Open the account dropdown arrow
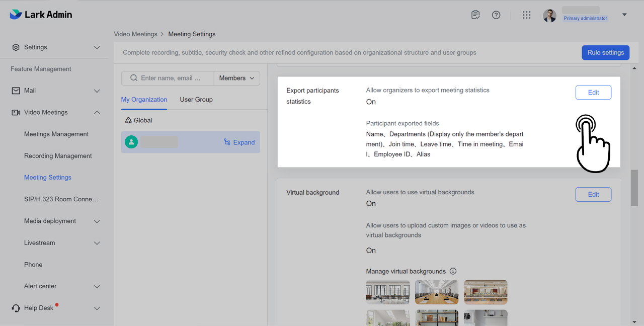Screen dimensions: 644x326 pos(624,15)
